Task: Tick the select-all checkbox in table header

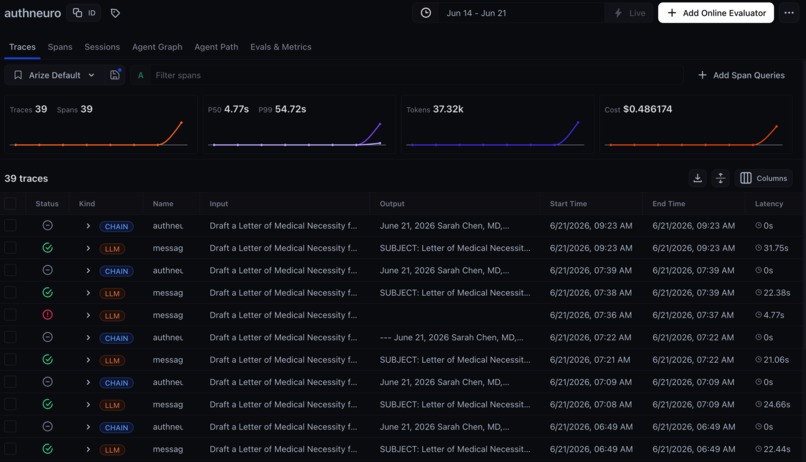Action: [10, 204]
